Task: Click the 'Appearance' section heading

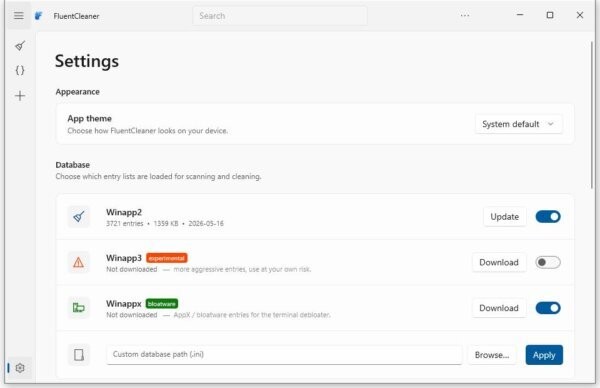Action: click(x=77, y=92)
